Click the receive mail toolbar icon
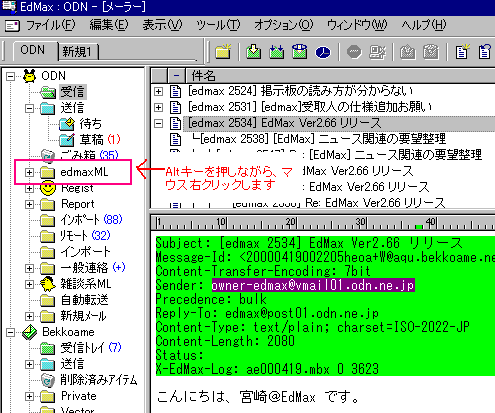495x413 pixels. (254, 52)
